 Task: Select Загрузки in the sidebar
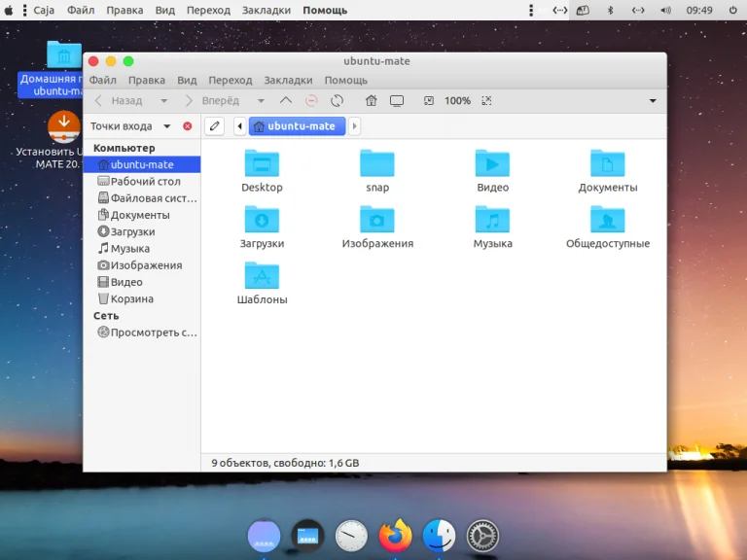click(132, 231)
